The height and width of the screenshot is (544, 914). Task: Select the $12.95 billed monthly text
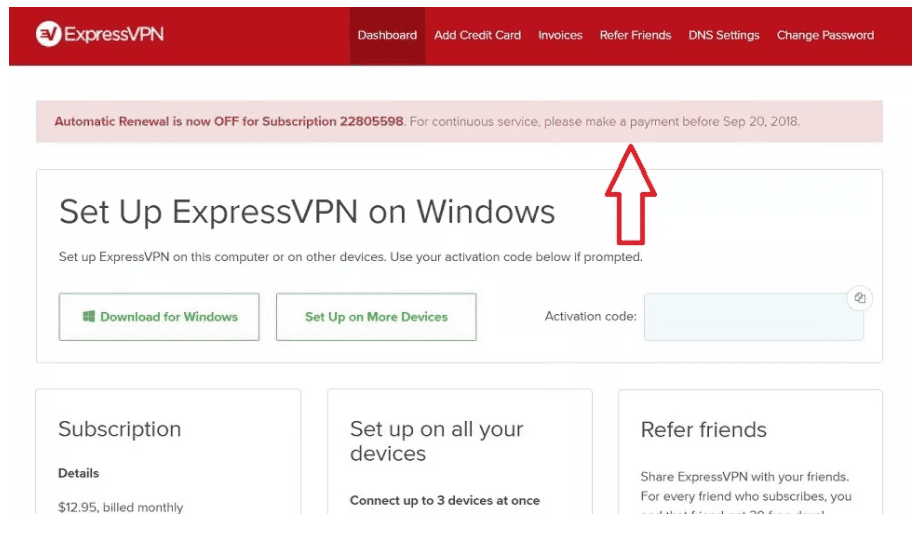(120, 507)
